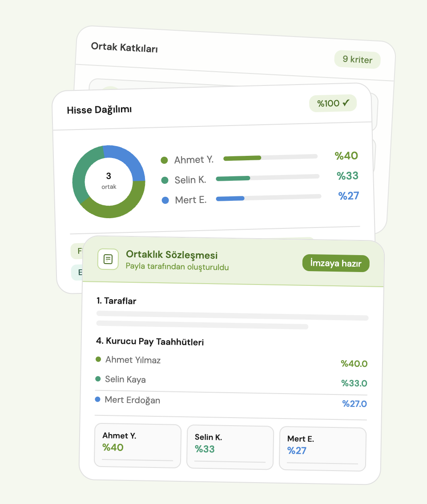Click green bullet next to Ahmet Yılmaz
The image size is (427, 504).
coord(98,359)
